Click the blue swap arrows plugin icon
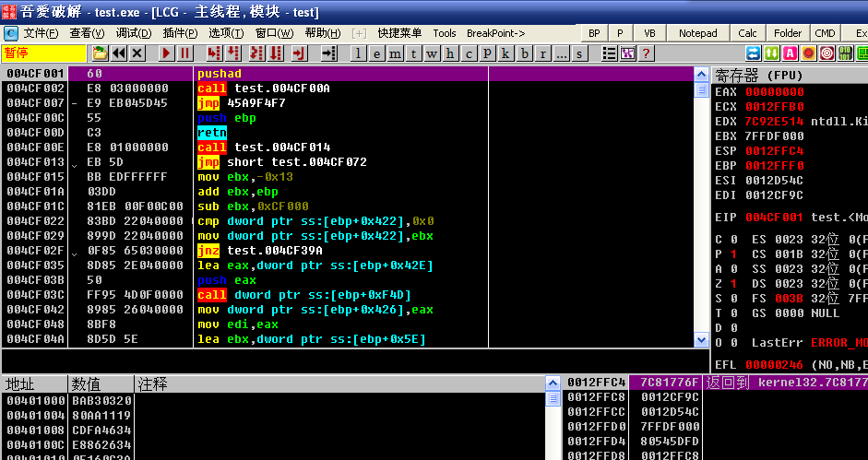Image resolution: width=868 pixels, height=460 pixels. point(753,53)
